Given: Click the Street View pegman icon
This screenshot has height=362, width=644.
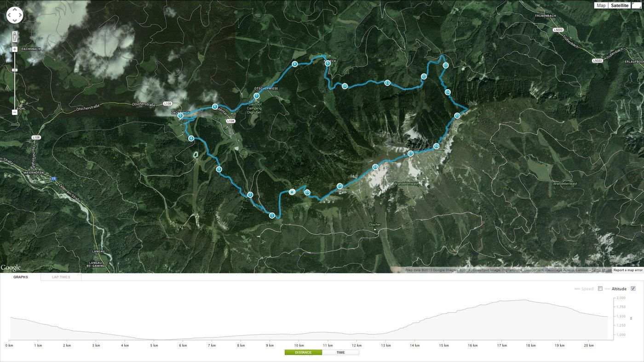Looking at the screenshot, I should click(15, 36).
